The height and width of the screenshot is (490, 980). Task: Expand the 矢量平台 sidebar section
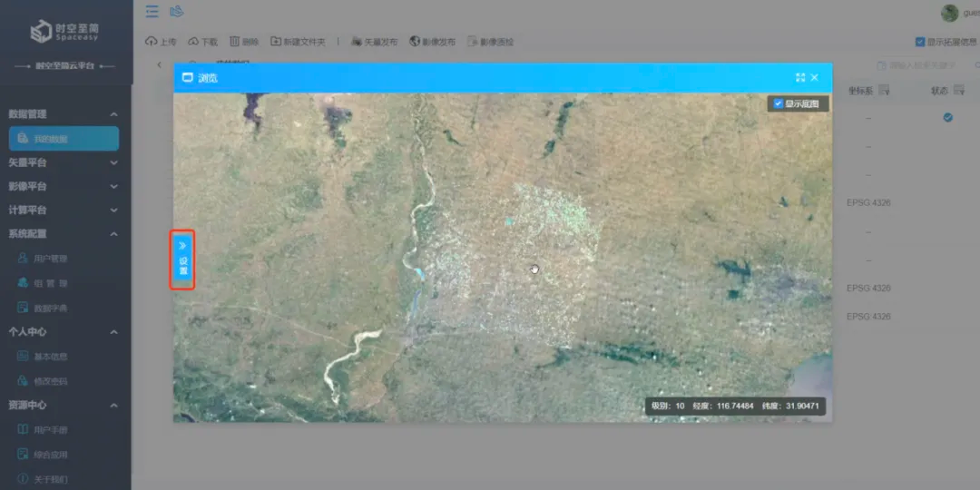click(x=61, y=162)
